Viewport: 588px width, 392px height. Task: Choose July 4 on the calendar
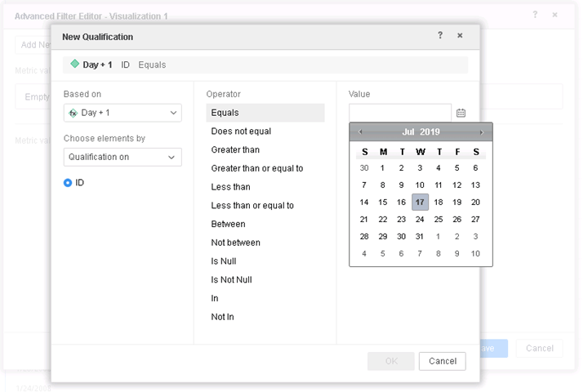[x=439, y=168]
